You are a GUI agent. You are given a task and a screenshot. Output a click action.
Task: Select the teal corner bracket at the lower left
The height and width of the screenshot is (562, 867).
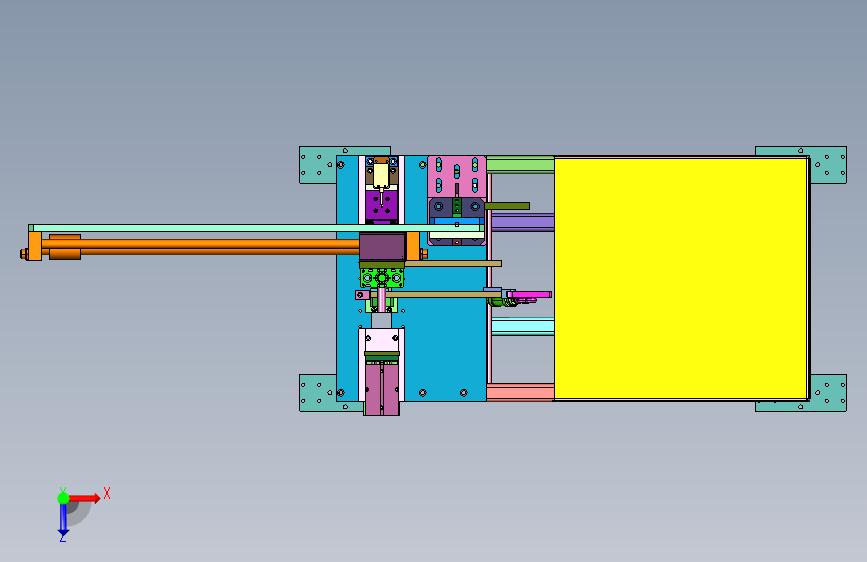[318, 393]
